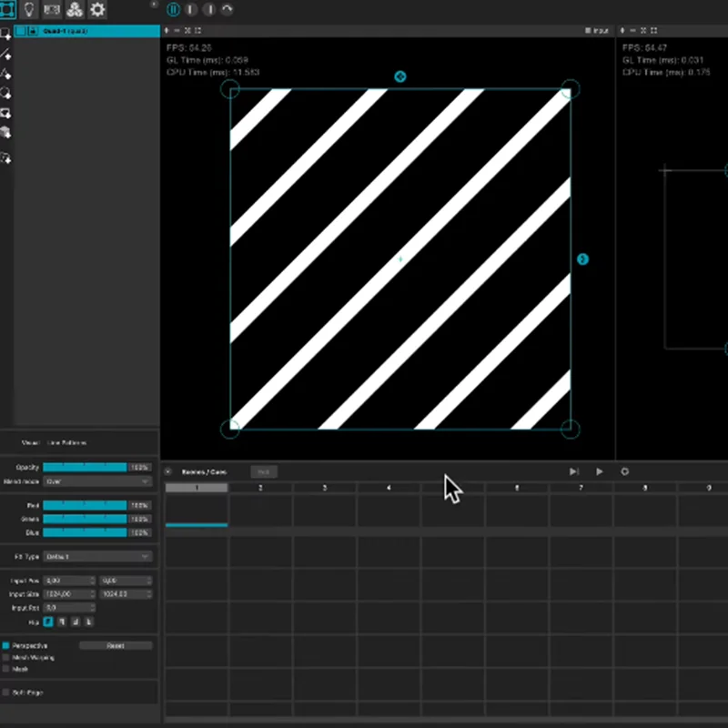Select the add-triangle tool
Viewport: 728px width, 728px height.
click(x=5, y=74)
